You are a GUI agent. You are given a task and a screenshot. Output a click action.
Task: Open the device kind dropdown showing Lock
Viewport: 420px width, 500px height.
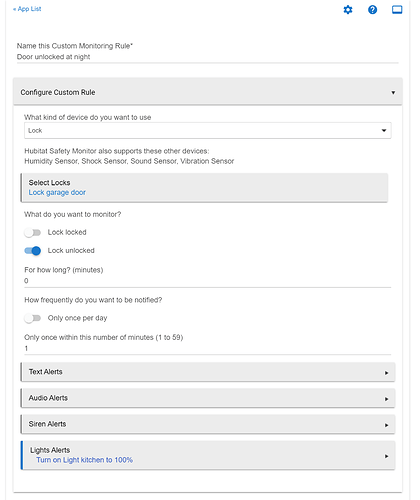point(207,131)
